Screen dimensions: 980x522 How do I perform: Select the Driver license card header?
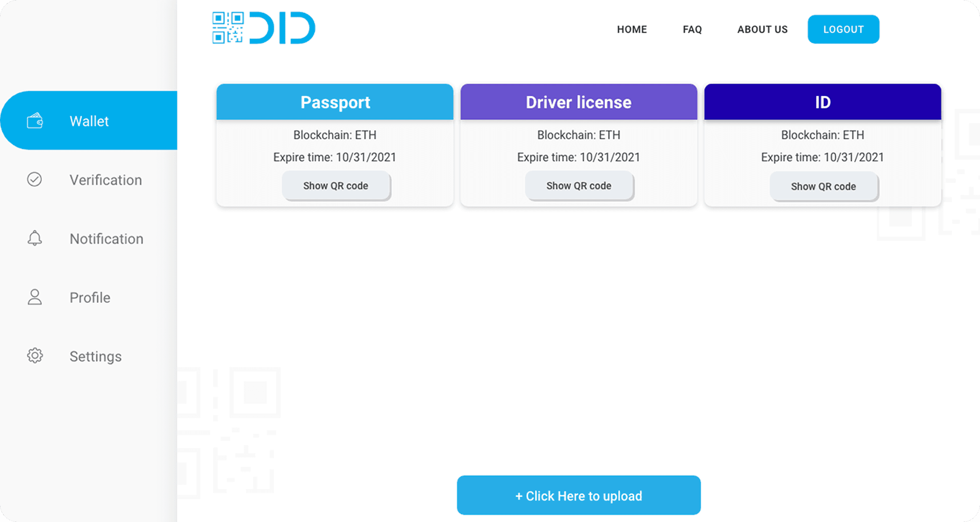[579, 102]
